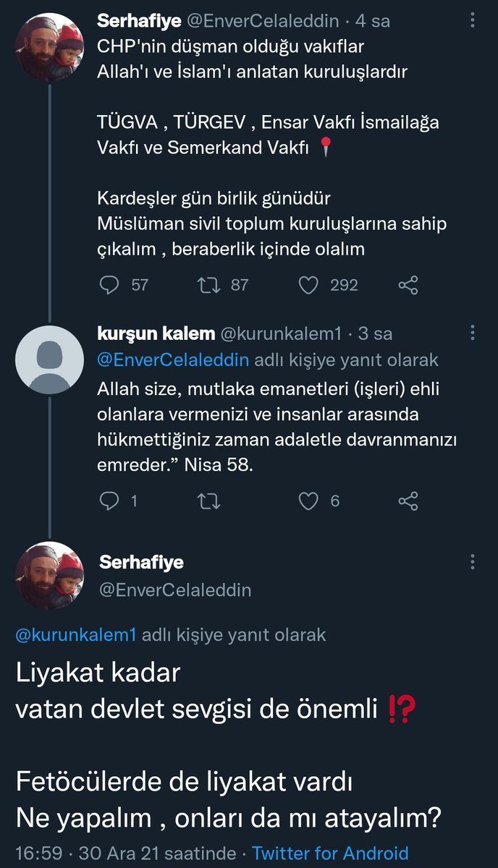
Task: Open more options on kurşun kalem's tweet
Action: pos(473,333)
